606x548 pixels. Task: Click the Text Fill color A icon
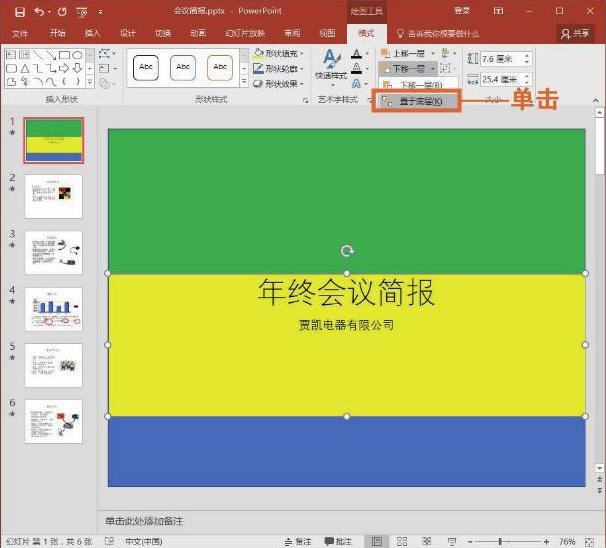click(356, 54)
